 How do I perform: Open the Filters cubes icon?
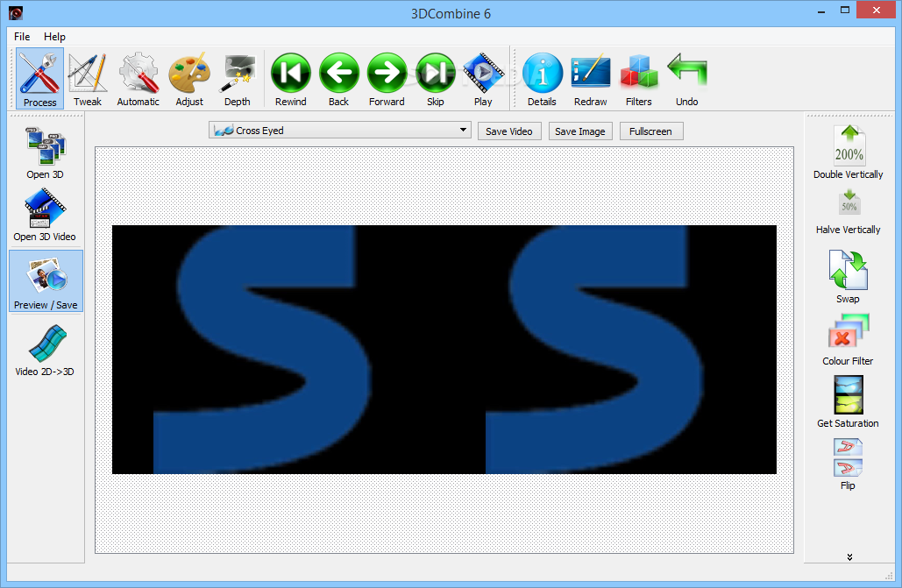pos(638,79)
